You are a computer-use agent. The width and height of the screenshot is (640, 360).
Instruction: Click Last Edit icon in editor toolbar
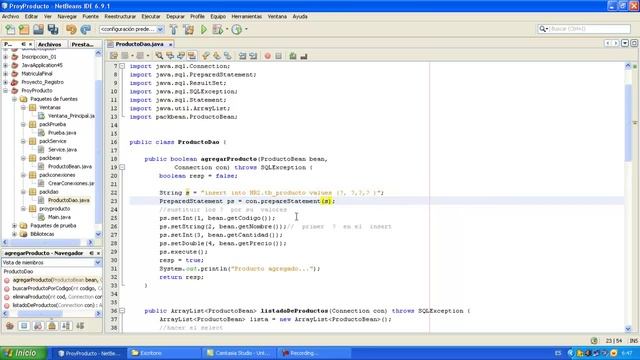tap(113, 56)
